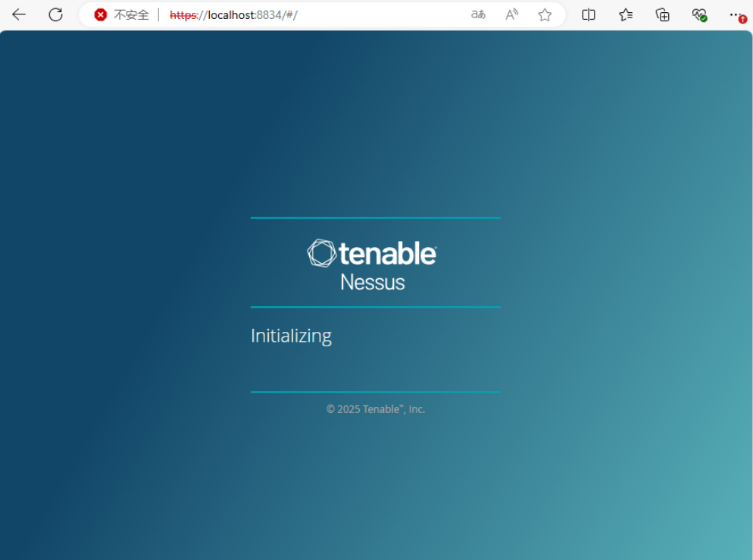Open the page translation option
Viewport: 753px width, 560px height.
tap(478, 15)
